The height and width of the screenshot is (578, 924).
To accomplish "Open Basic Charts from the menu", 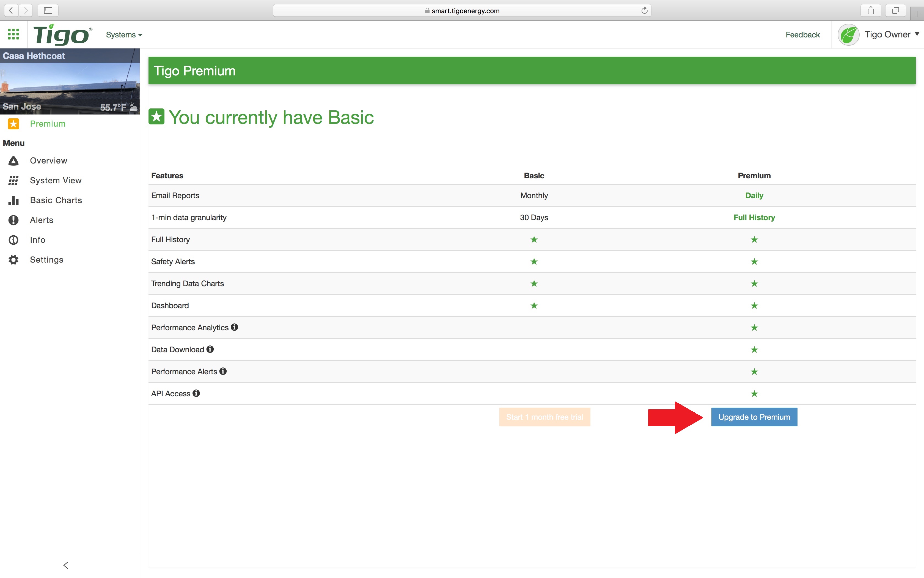I will pyautogui.click(x=56, y=200).
